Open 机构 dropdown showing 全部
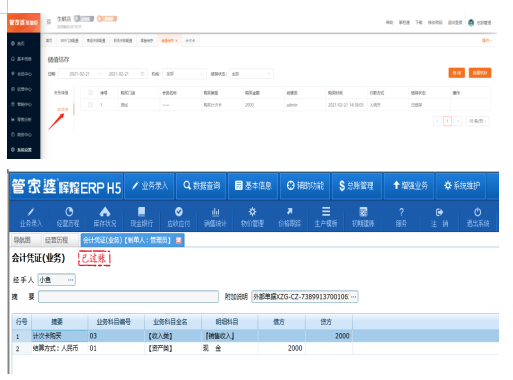The width and height of the screenshot is (513, 380). click(184, 74)
